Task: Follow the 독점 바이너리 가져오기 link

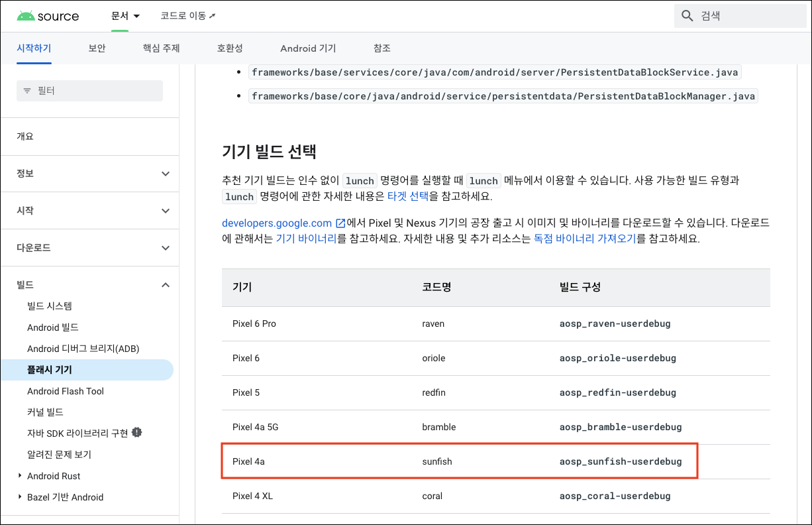Action: 585,239
